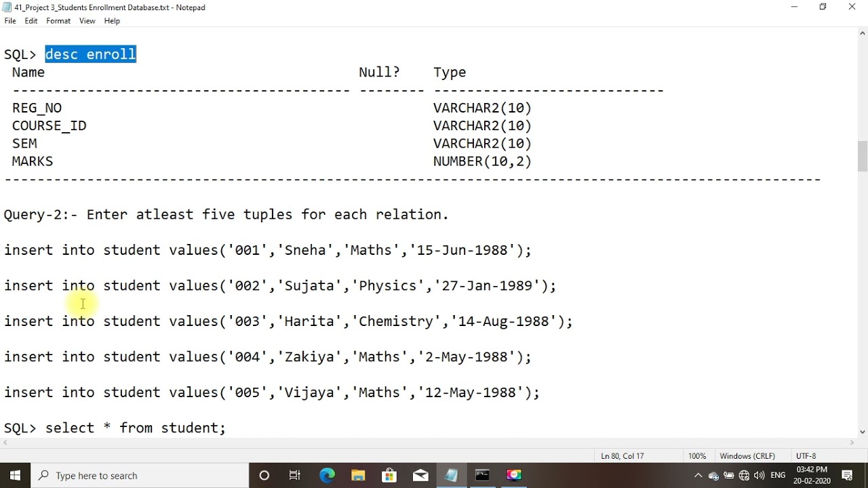Viewport: 868px width, 488px height.
Task: Minimize the Notepad window
Action: point(794,7)
